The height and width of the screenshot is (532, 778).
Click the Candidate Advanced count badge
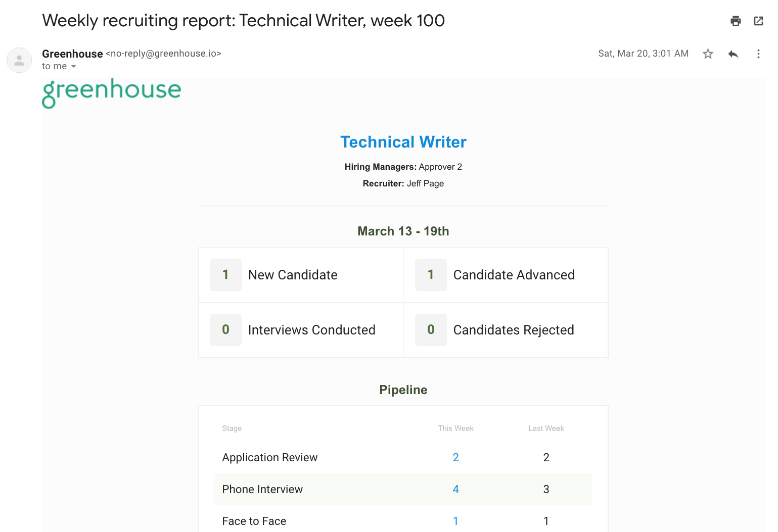click(x=431, y=275)
